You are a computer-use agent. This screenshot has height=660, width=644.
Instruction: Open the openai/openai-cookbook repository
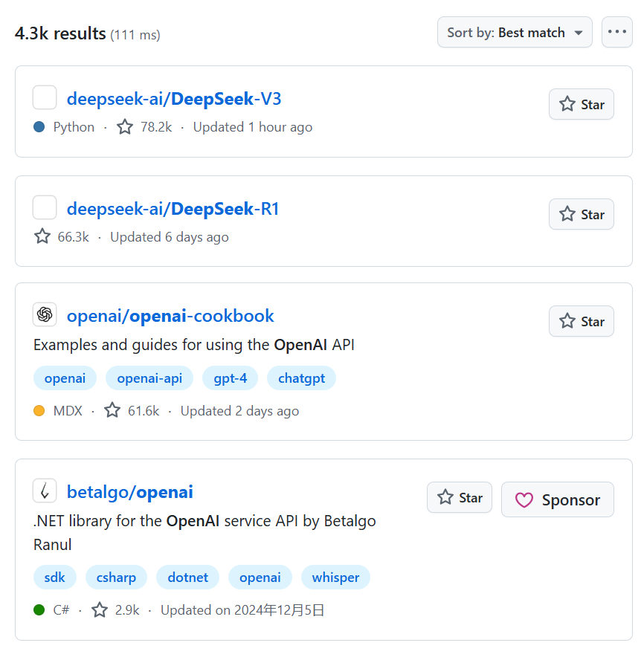tap(170, 316)
